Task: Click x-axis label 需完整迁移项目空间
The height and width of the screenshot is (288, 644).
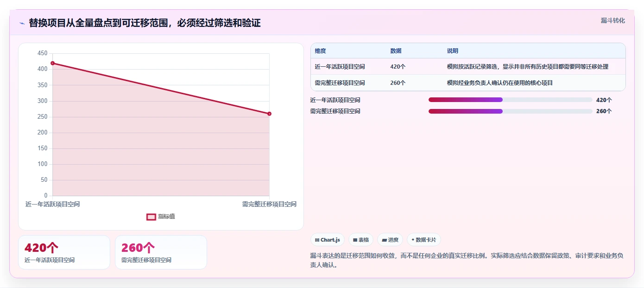Action: point(269,204)
